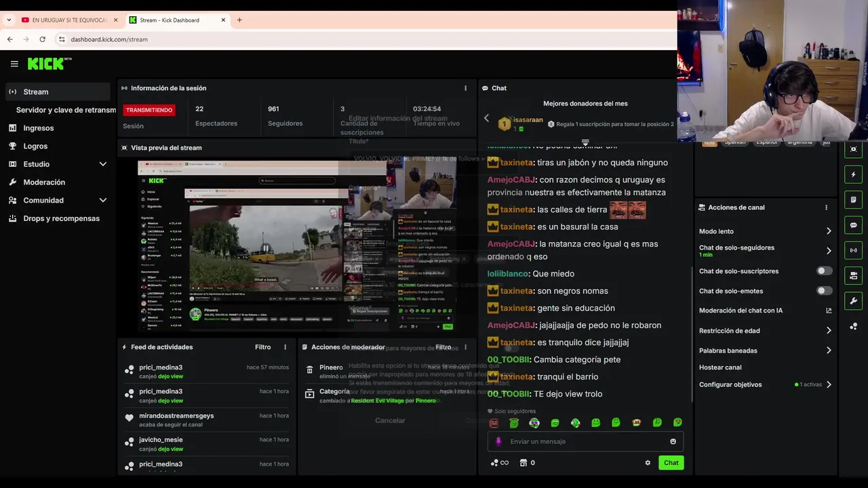Click the browser address bar
The image size is (868, 488).
click(x=366, y=39)
